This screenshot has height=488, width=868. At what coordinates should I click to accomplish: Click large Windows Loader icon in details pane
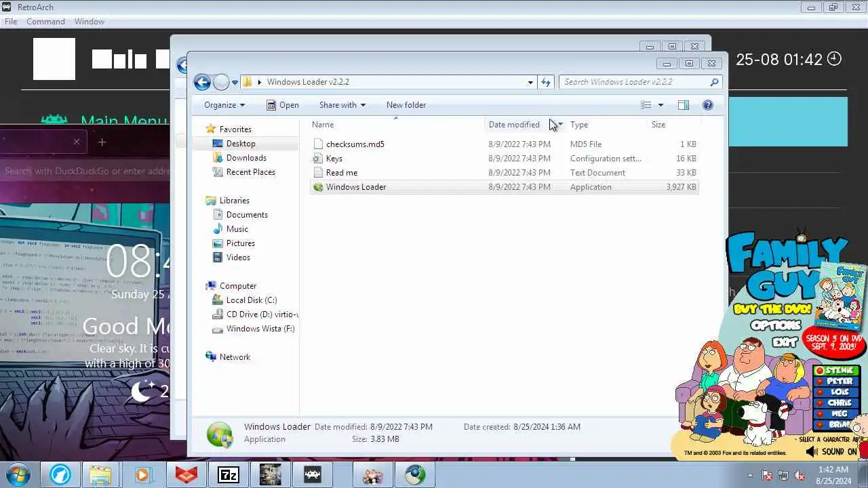coord(220,434)
